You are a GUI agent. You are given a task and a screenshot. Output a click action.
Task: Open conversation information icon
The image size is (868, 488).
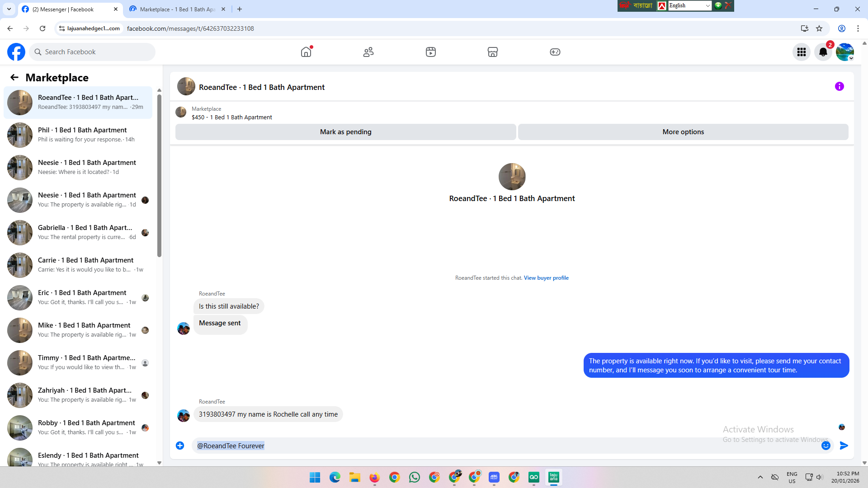pyautogui.click(x=840, y=86)
